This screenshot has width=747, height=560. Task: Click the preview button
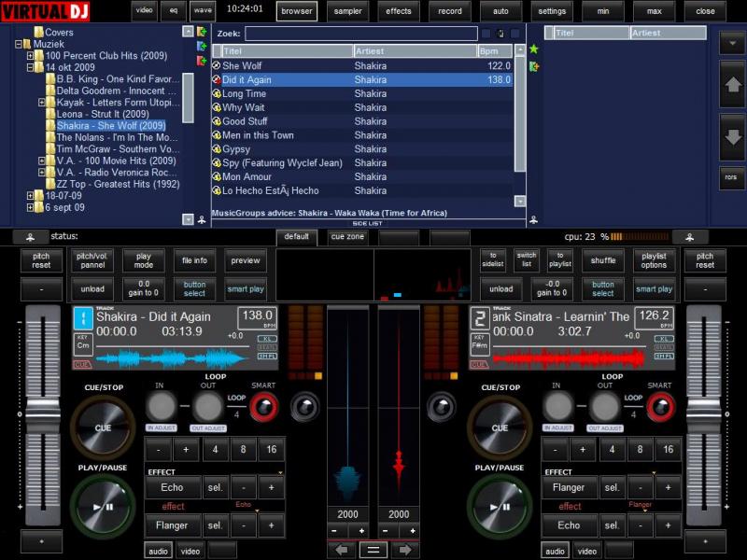pos(246,260)
